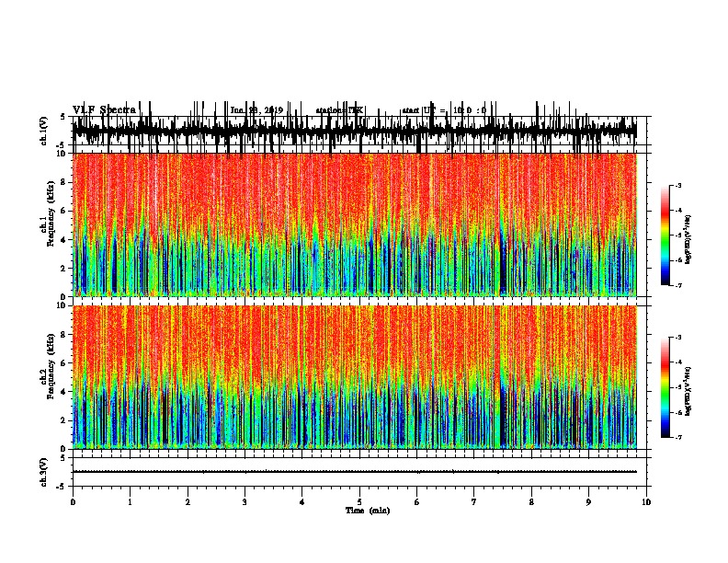Click the 'VLF Spectra' title text
Screen dimensions: 728x563
point(104,109)
